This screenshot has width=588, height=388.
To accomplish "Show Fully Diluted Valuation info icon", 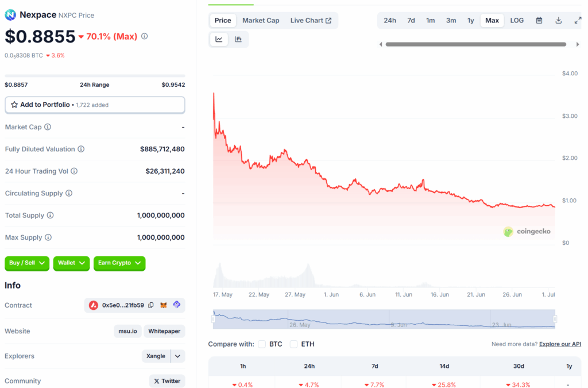I will (81, 149).
